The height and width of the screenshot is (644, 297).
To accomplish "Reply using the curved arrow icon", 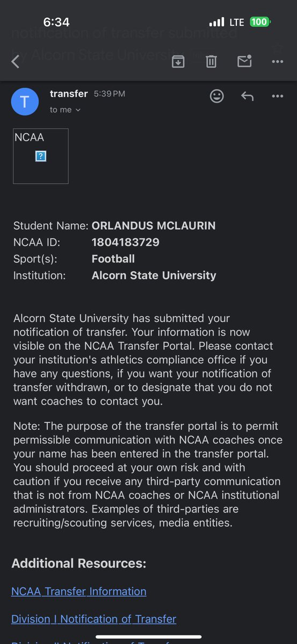I will (x=247, y=96).
